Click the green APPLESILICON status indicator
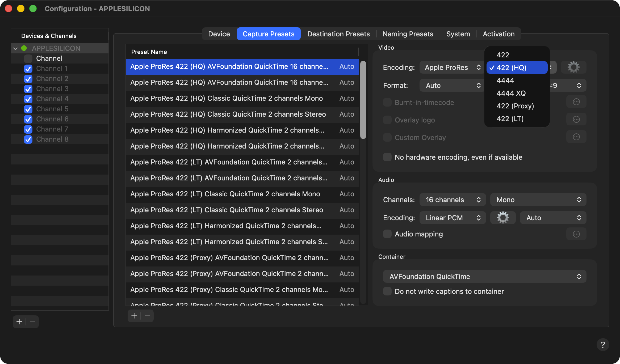Image resolution: width=620 pixels, height=364 pixels. coord(24,48)
